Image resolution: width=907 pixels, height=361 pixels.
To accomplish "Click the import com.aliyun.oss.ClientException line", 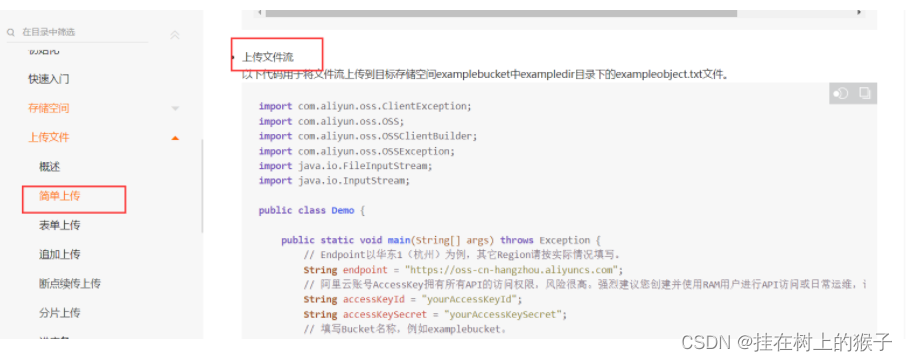I will (366, 106).
